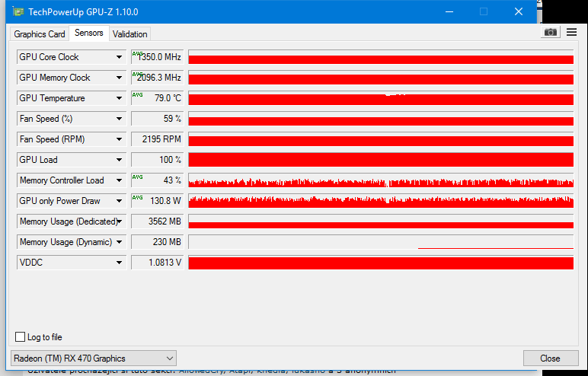
Task: Expand the GPU Core Clock sensor dropdown
Action: point(120,57)
